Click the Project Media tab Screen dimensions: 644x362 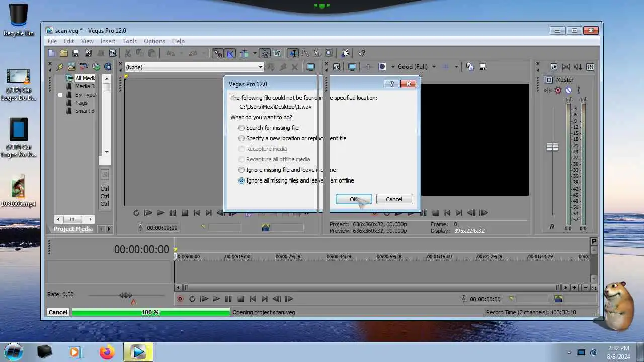(x=73, y=229)
